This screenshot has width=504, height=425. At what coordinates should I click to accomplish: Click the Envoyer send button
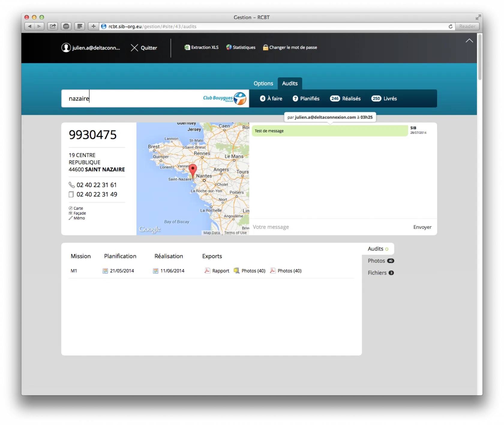(422, 227)
